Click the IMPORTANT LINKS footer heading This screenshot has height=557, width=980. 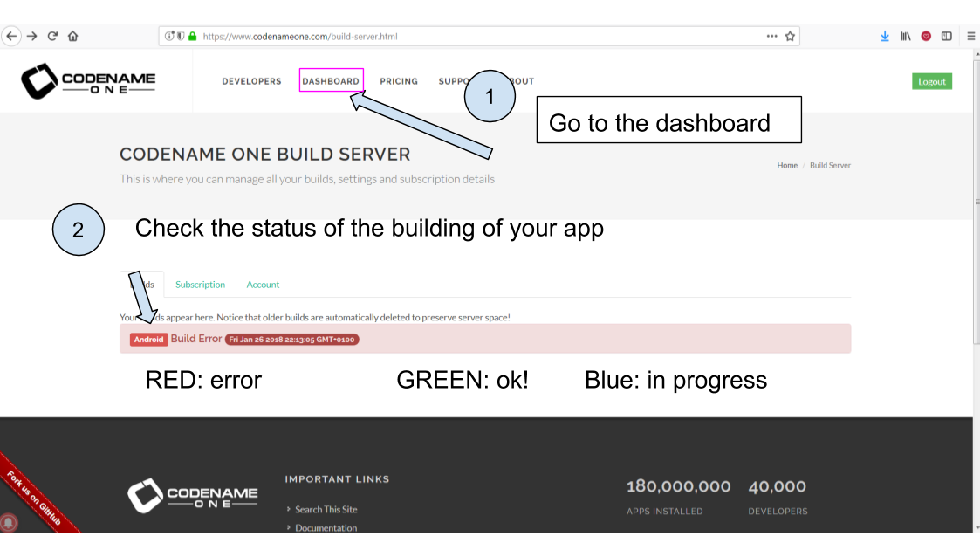(x=337, y=478)
